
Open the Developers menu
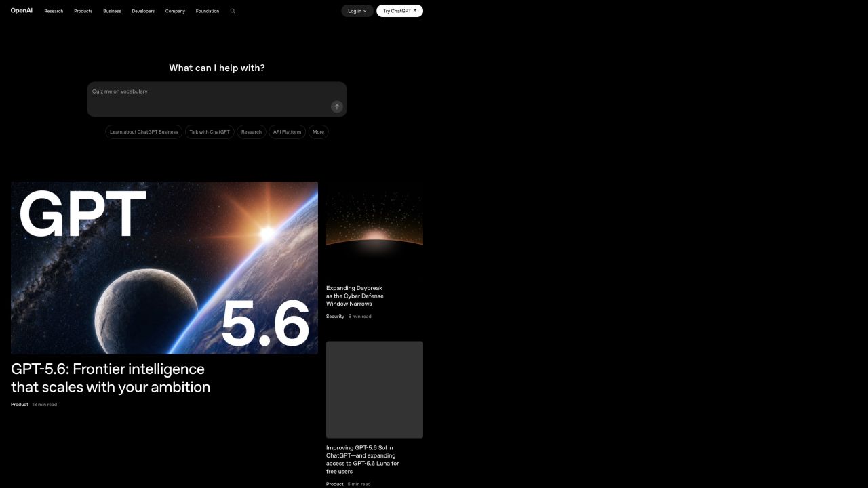[x=143, y=11]
